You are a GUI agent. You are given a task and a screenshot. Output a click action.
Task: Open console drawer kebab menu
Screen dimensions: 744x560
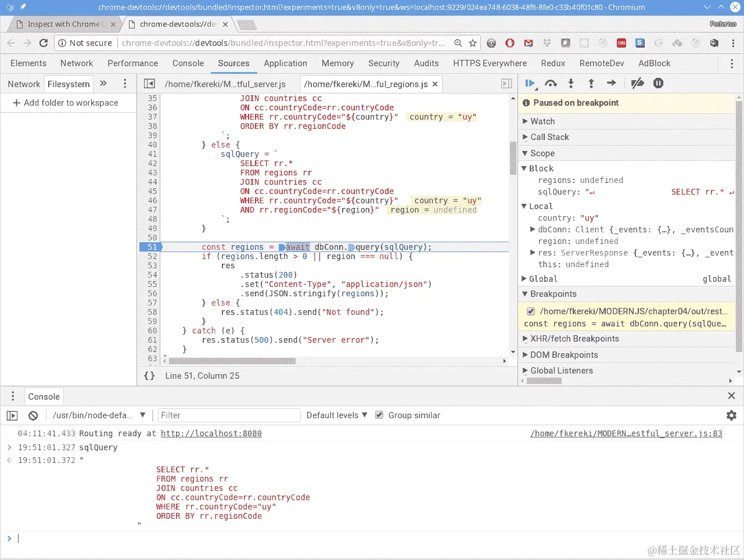point(12,397)
